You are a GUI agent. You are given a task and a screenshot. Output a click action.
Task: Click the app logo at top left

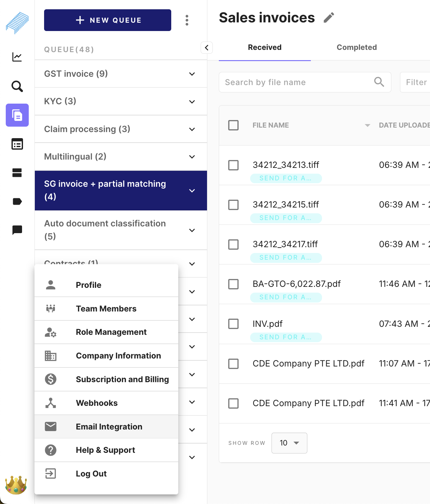pos(17,23)
